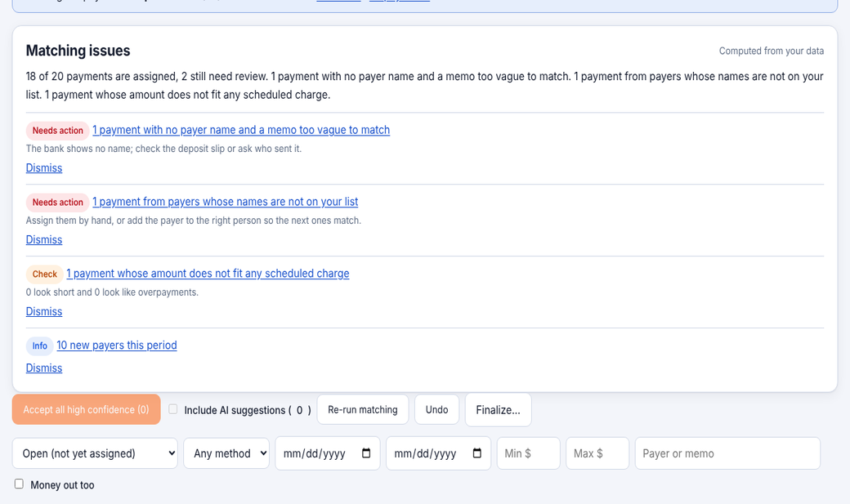
Task: Focus the Min $ amount field
Action: click(529, 453)
